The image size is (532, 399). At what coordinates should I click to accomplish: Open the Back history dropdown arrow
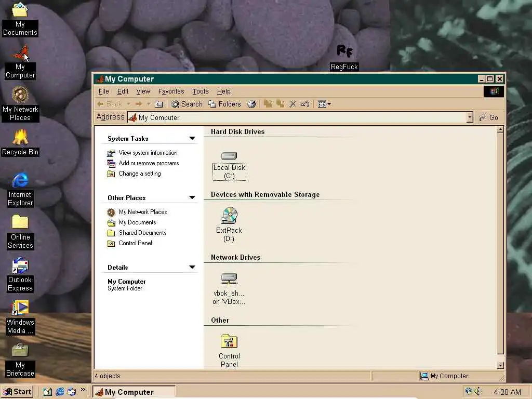coord(128,104)
